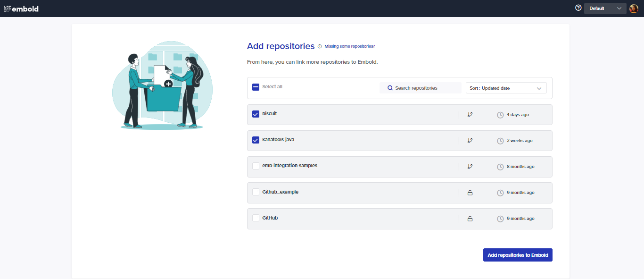Click the repositories illustration image
644x279 pixels.
[x=162, y=85]
